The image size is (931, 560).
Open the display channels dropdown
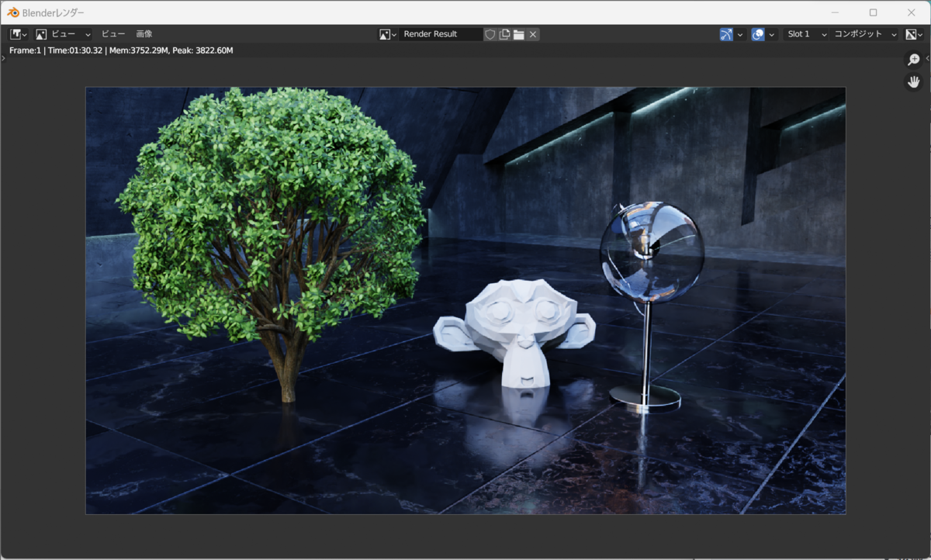pyautogui.click(x=914, y=34)
